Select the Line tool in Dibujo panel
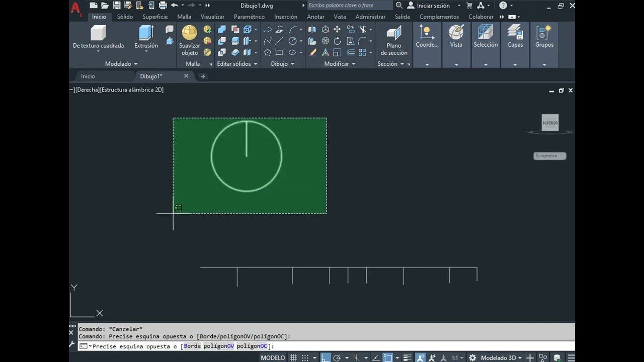This screenshot has width=644, height=362. coord(279,41)
